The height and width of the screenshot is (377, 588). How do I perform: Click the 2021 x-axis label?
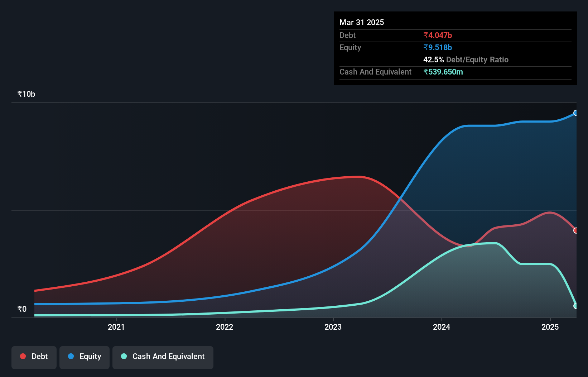pos(116,327)
